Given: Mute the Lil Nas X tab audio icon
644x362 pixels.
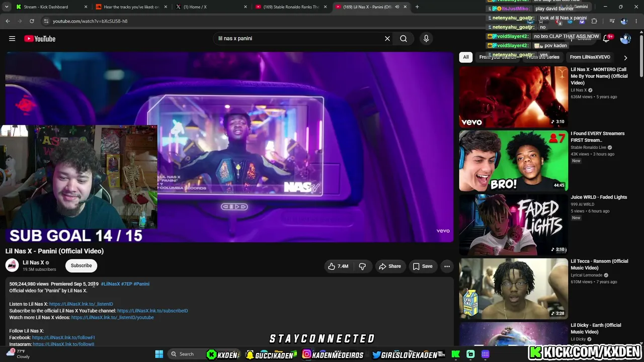Looking at the screenshot, I should [397, 7].
